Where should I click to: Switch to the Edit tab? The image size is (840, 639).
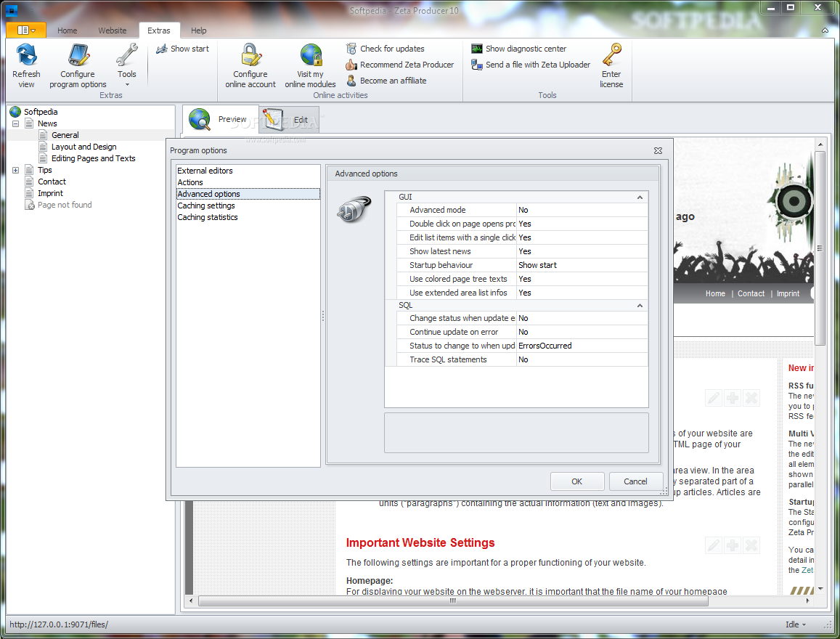click(x=289, y=119)
